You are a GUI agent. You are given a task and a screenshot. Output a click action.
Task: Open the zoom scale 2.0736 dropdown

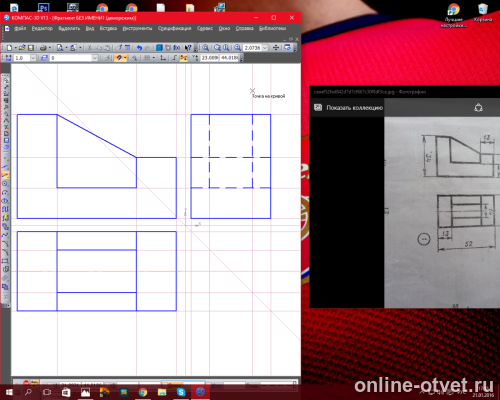pyautogui.click(x=265, y=48)
